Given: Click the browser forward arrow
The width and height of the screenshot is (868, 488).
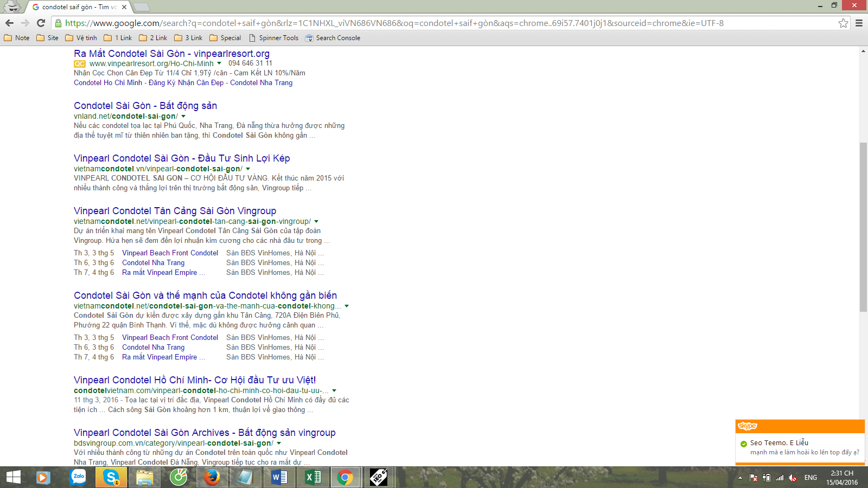Looking at the screenshot, I should (x=25, y=23).
